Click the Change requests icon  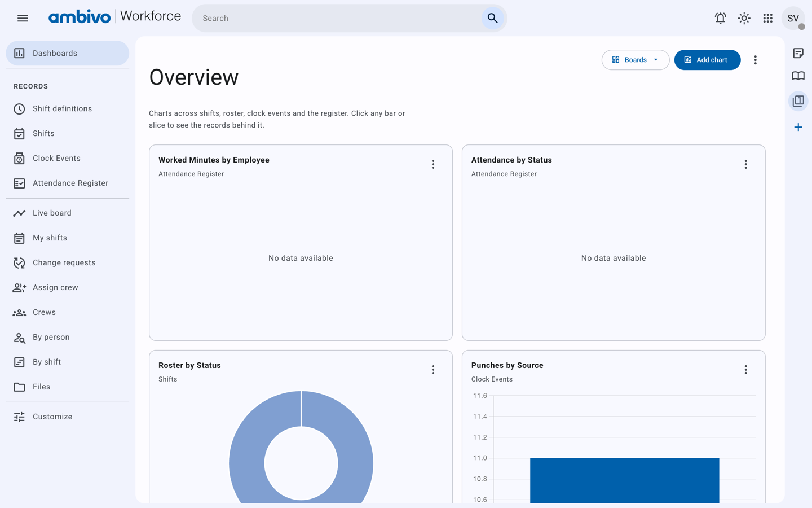[19, 262]
